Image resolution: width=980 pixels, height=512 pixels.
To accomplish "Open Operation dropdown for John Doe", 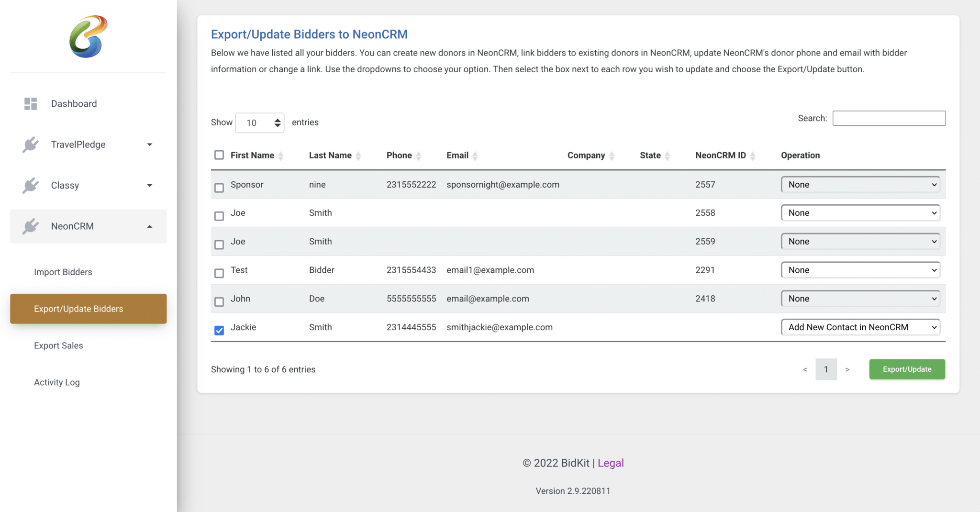I will pos(860,299).
